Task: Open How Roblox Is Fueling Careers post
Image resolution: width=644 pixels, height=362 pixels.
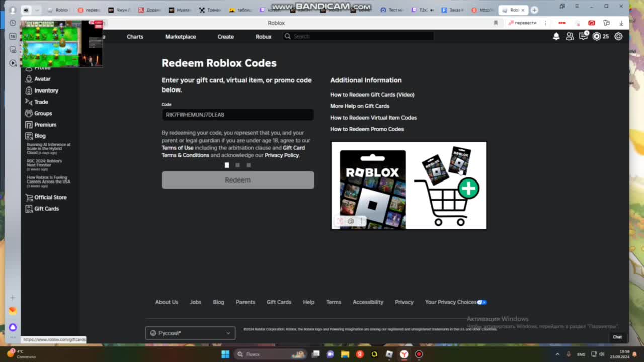Action: [x=48, y=181]
